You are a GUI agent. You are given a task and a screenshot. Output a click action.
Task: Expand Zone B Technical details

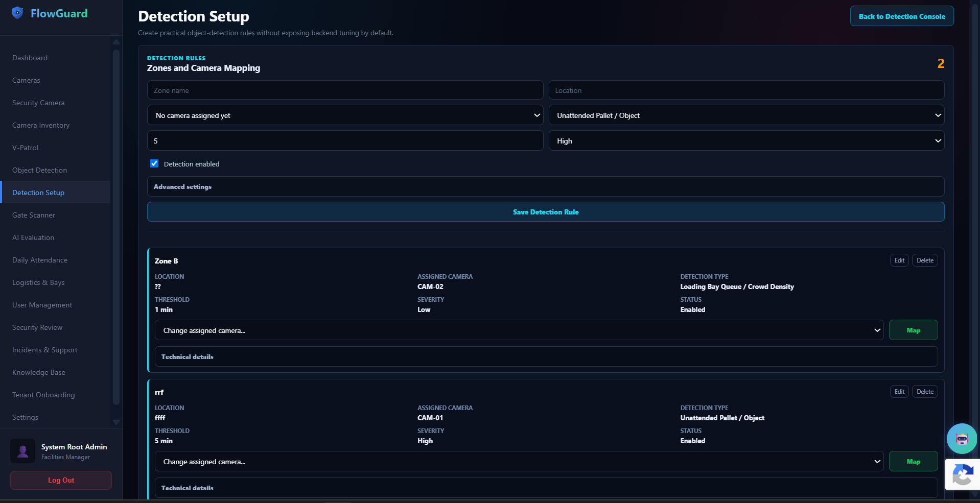tap(546, 357)
